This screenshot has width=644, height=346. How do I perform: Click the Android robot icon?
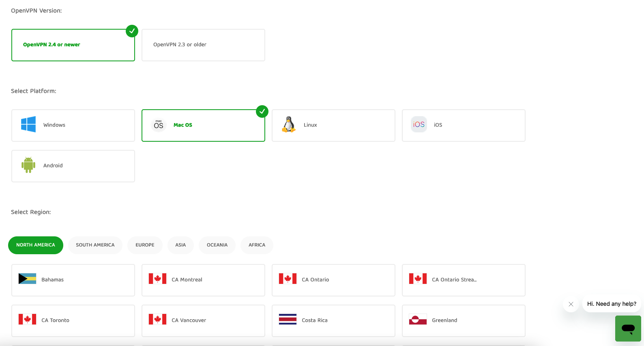(28, 165)
